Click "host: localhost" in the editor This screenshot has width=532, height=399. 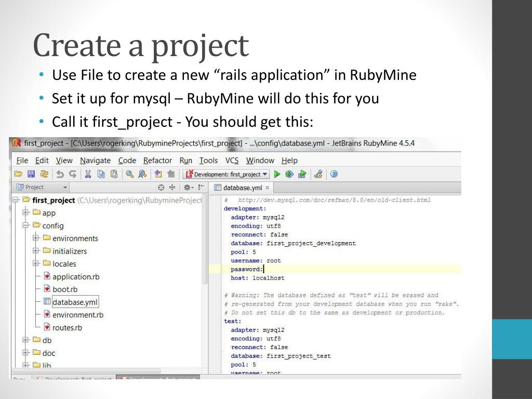(x=258, y=278)
